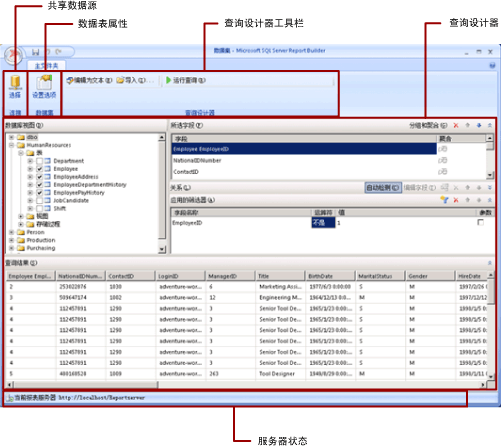Image resolution: width=501 pixels, height=447 pixels.
Task: Expand the EmployeeAddress table node
Action: point(30,177)
